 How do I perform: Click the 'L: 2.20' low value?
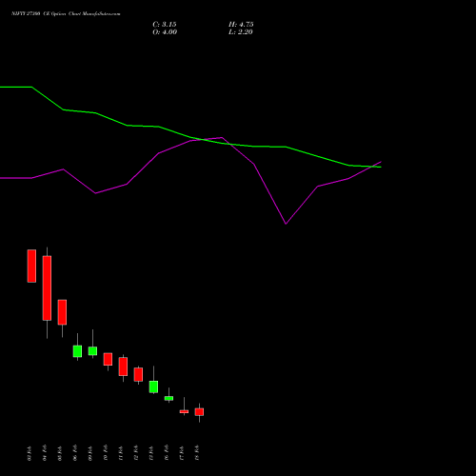[x=241, y=32]
